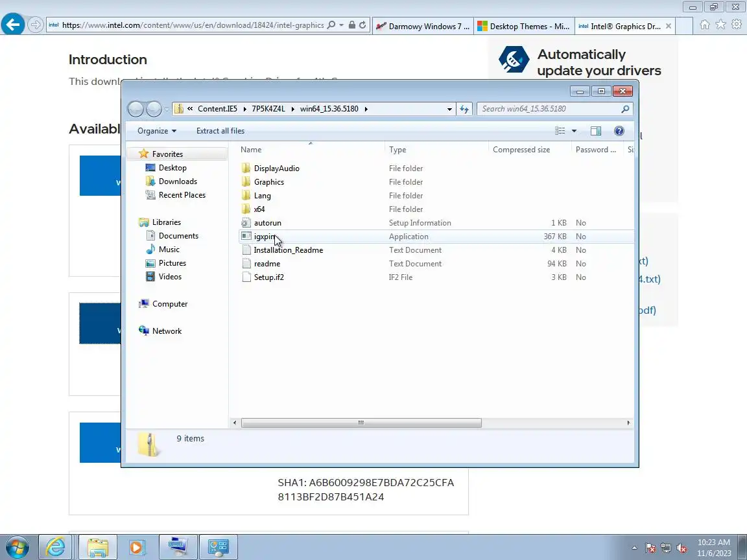Screen dimensions: 747x560
Task: Click the Explorer refresh address icon
Action: tap(464, 109)
